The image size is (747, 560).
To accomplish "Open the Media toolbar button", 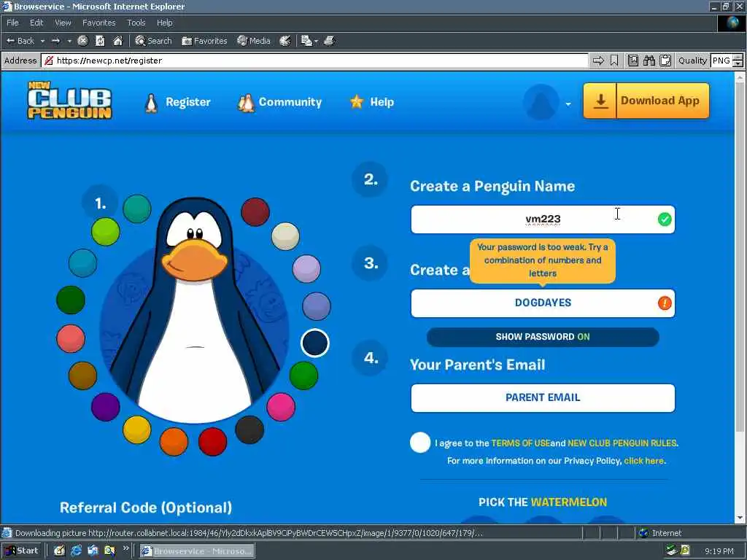I will tap(254, 41).
